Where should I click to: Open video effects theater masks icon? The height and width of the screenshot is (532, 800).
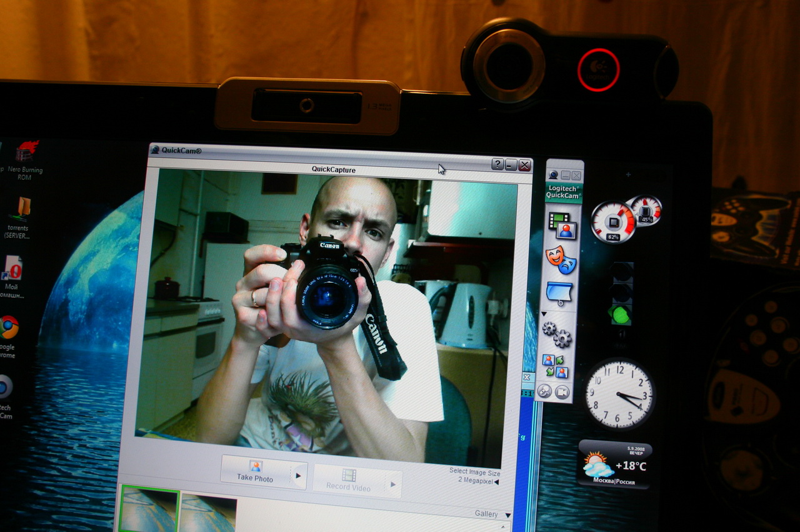[x=561, y=259]
